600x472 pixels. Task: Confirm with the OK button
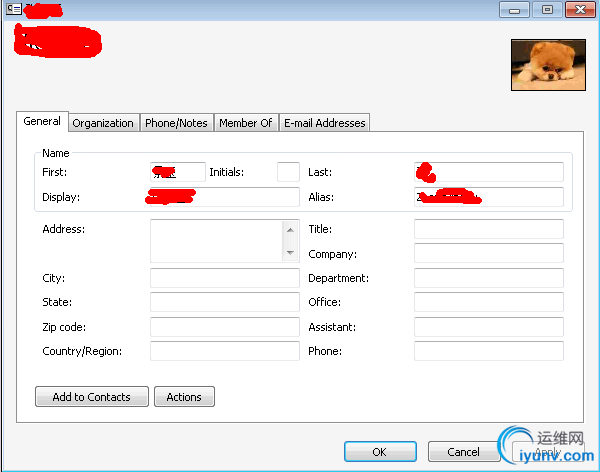(380, 452)
